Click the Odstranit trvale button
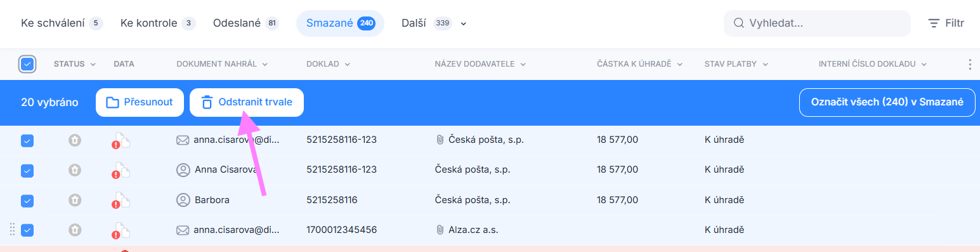 click(247, 102)
